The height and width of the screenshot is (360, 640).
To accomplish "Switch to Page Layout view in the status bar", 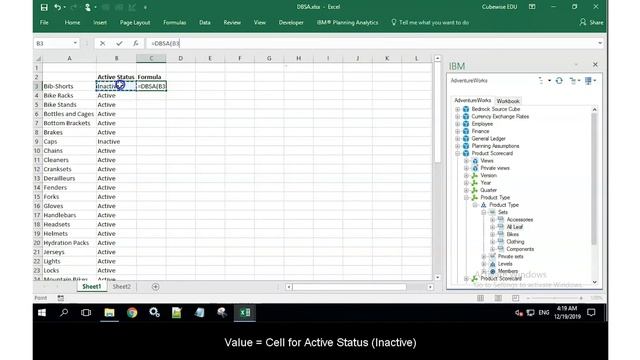I will tap(498, 298).
